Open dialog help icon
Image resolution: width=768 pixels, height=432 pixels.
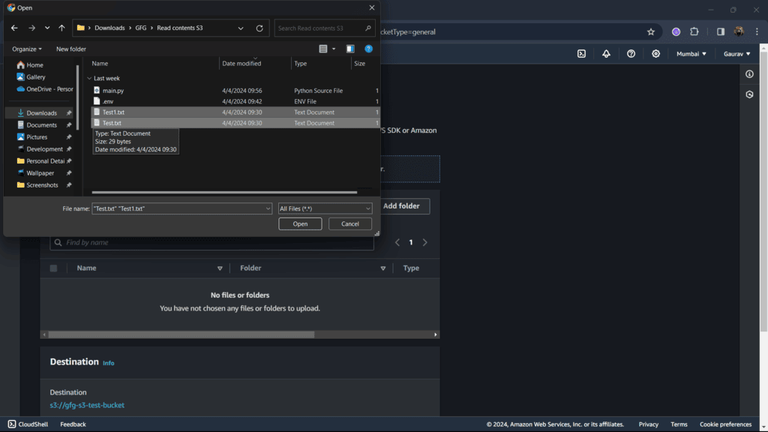pos(369,48)
